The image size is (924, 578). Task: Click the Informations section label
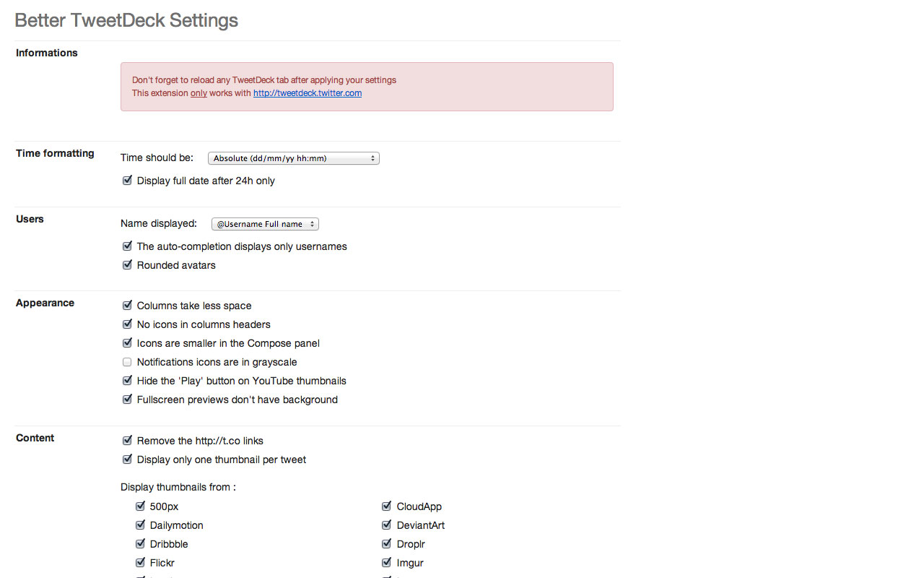[47, 53]
